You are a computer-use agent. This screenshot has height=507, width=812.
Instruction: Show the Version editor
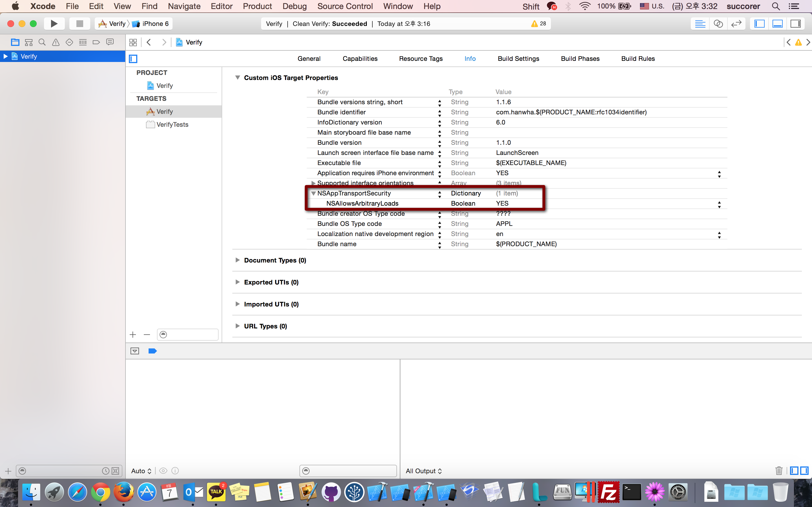point(736,23)
